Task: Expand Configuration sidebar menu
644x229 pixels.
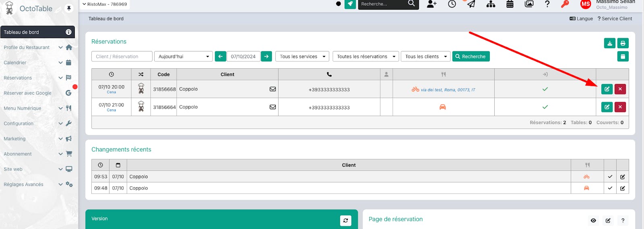Action: coord(38,124)
